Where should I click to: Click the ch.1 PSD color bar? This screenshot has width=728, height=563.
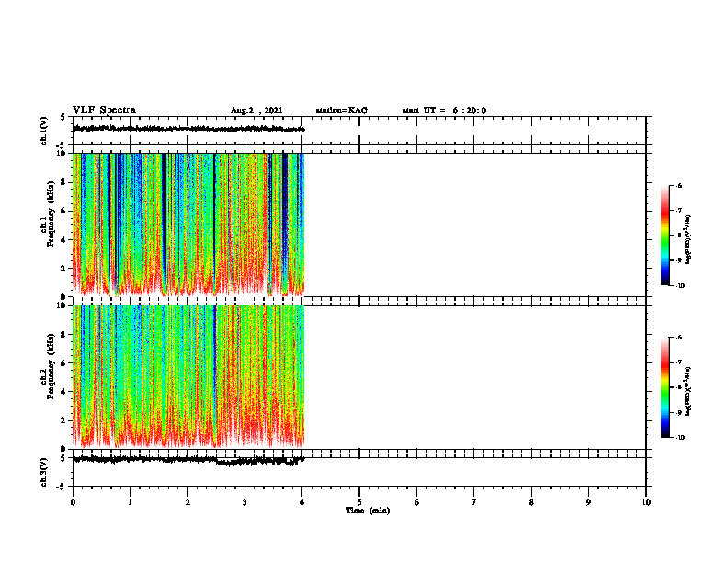pyautogui.click(x=665, y=236)
